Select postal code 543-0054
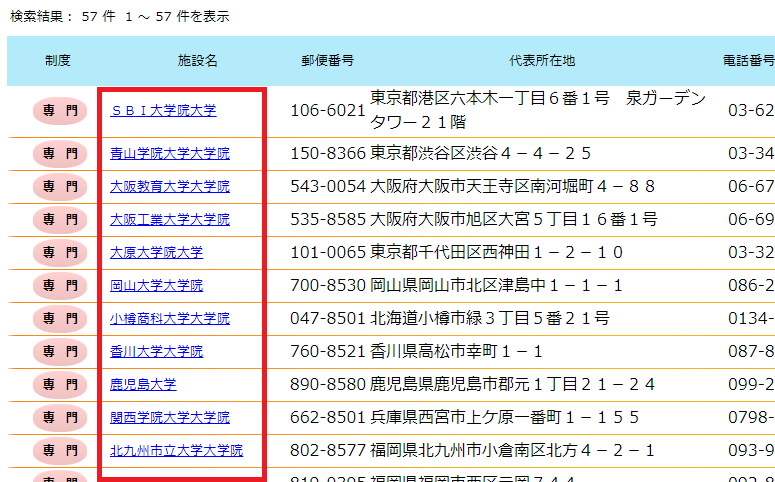Screen dimensions: 775x482 [328, 187]
